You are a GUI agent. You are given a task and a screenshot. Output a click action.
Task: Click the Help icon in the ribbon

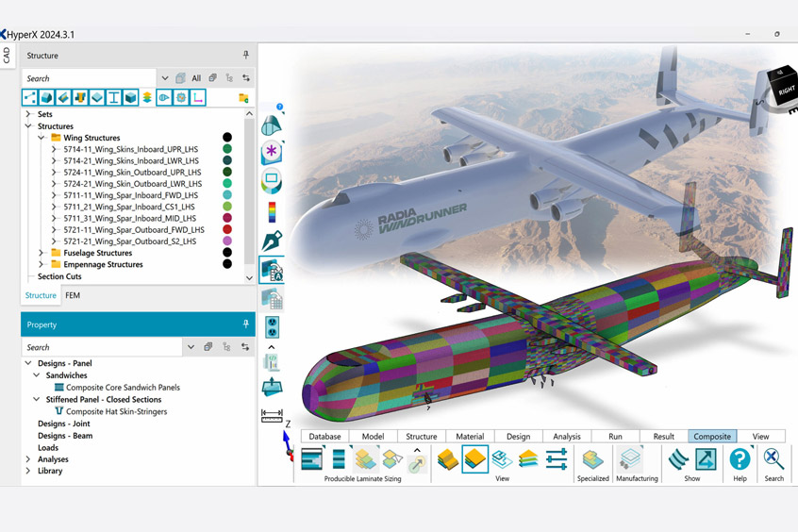[x=740, y=459]
